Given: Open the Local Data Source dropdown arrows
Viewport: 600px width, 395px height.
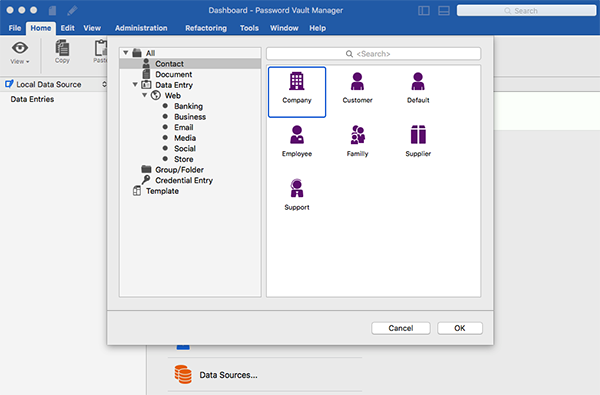Looking at the screenshot, I should pyautogui.click(x=104, y=84).
